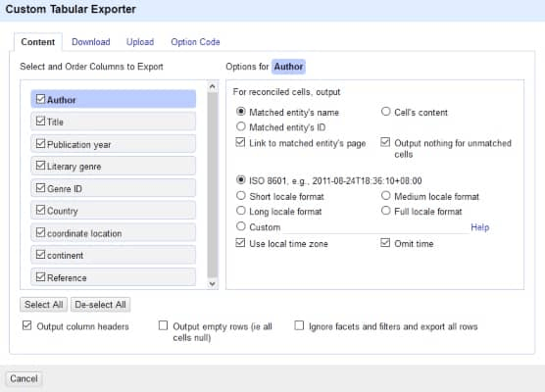Cancel the Custom Tabular Exporter dialog
The width and height of the screenshot is (545, 392).
24,378
